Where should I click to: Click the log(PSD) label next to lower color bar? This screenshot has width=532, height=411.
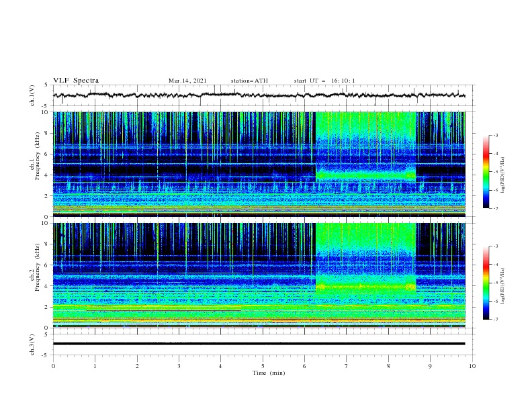(503, 286)
